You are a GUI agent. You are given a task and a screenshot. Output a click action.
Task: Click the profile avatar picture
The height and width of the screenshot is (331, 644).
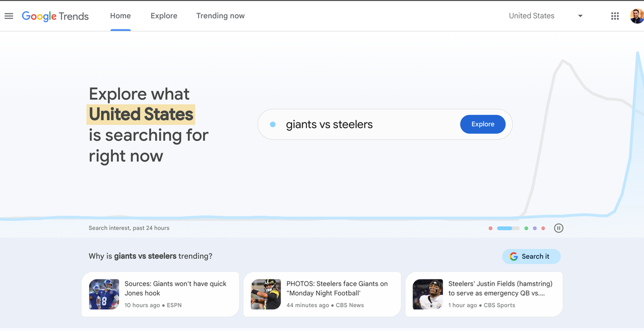click(636, 16)
